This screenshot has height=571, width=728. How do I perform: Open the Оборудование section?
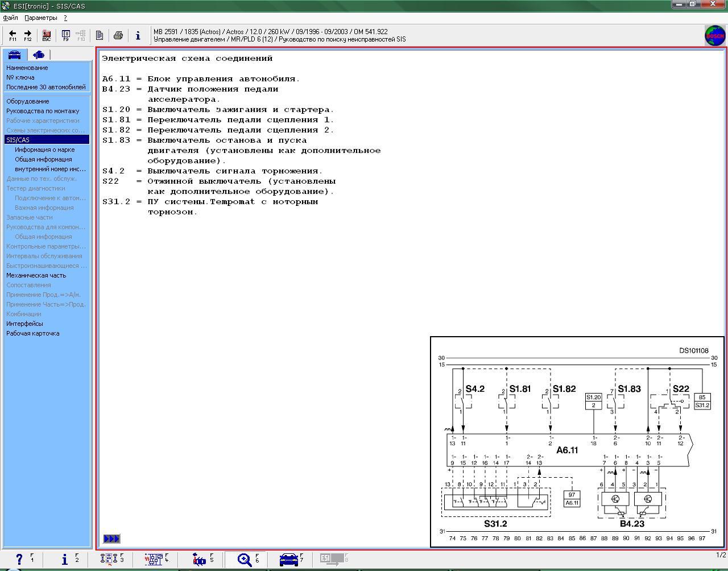[x=28, y=101]
